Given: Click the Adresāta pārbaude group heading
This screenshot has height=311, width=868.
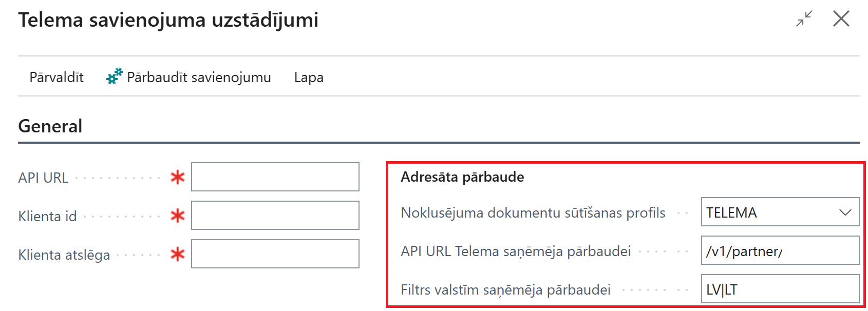Looking at the screenshot, I should [462, 177].
